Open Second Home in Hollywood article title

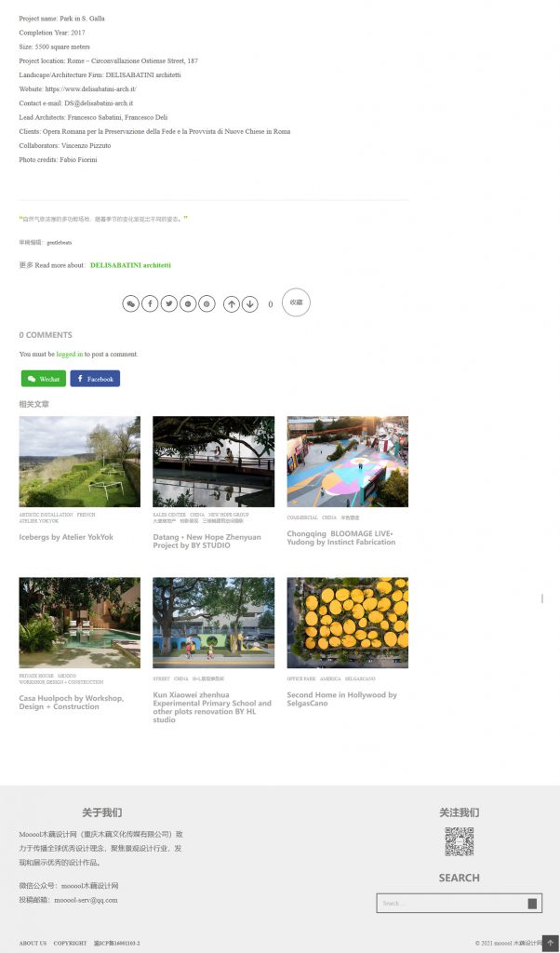(342, 699)
